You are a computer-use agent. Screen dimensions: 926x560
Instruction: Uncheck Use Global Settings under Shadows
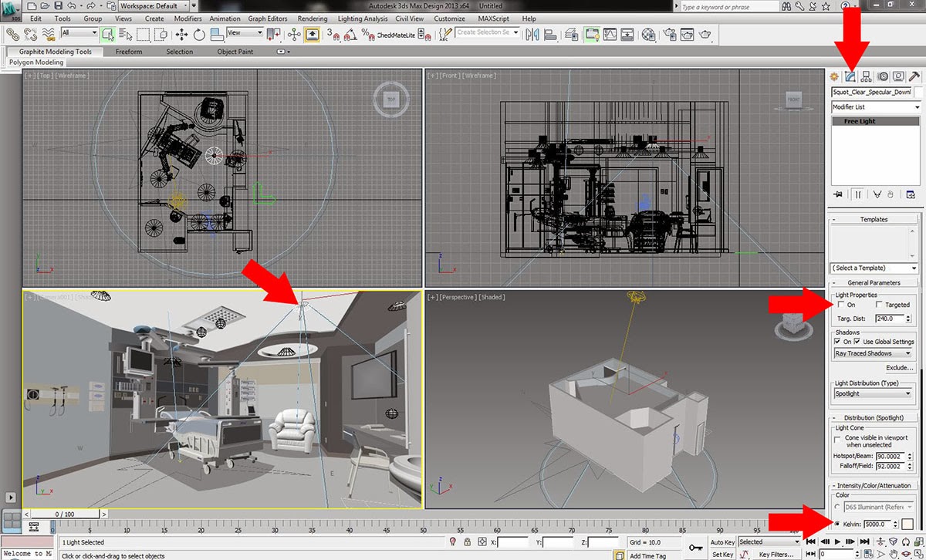click(857, 341)
